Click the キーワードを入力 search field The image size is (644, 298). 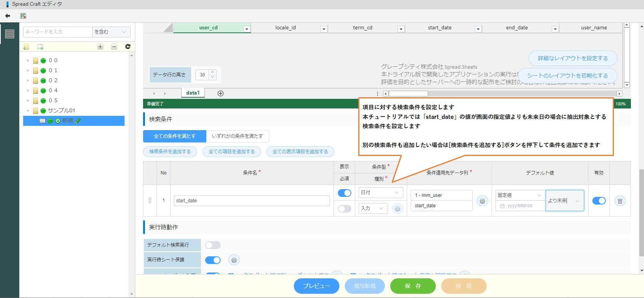pyautogui.click(x=58, y=32)
